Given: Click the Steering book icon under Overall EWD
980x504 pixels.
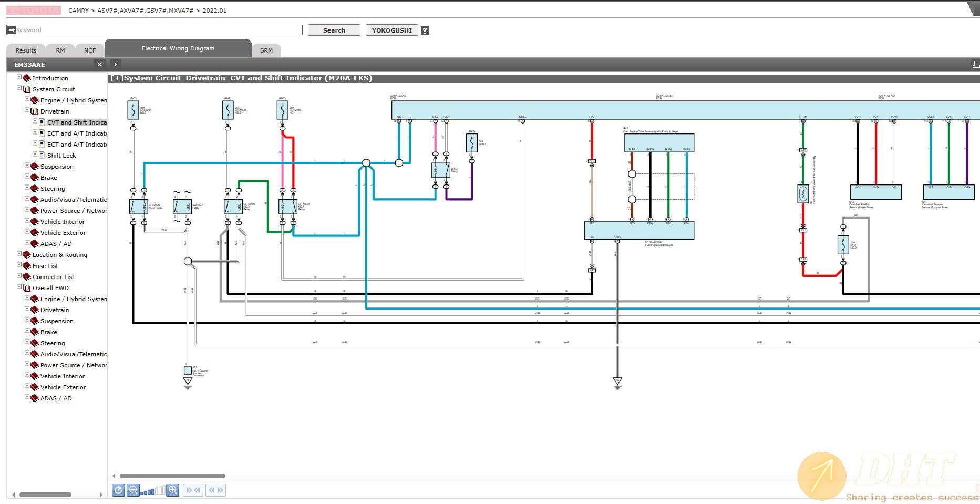Looking at the screenshot, I should coord(35,343).
